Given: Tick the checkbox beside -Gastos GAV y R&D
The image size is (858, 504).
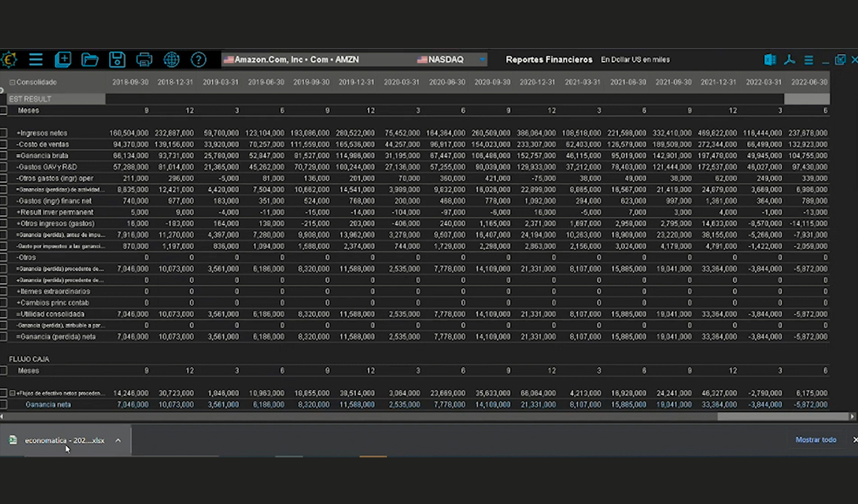Looking at the screenshot, I should [3, 167].
